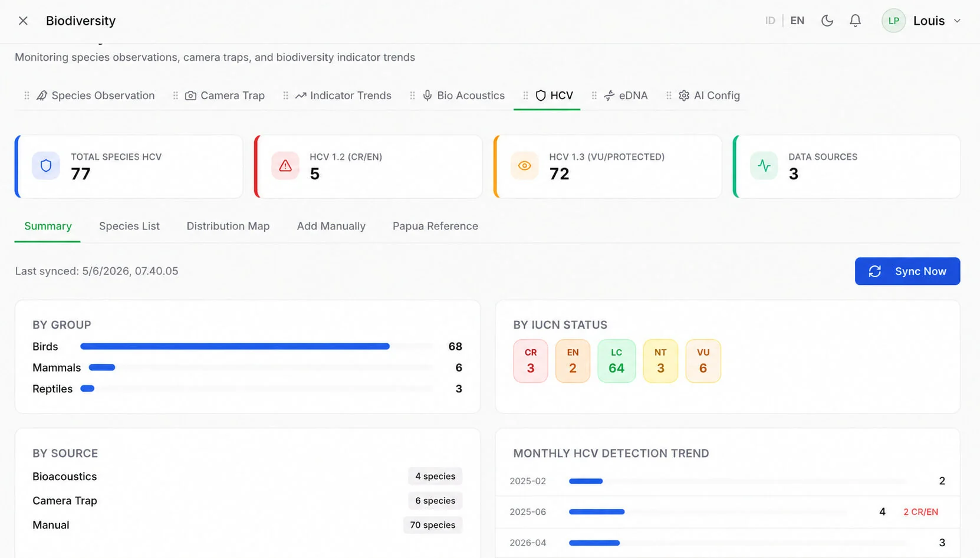
Task: Click the drag handle beside AI Config
Action: pyautogui.click(x=669, y=96)
